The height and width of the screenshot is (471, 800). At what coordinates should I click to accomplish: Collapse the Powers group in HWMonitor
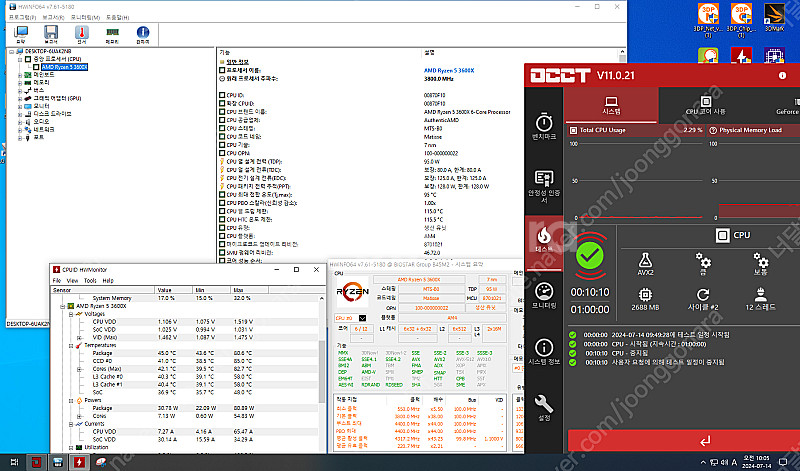[x=71, y=401]
